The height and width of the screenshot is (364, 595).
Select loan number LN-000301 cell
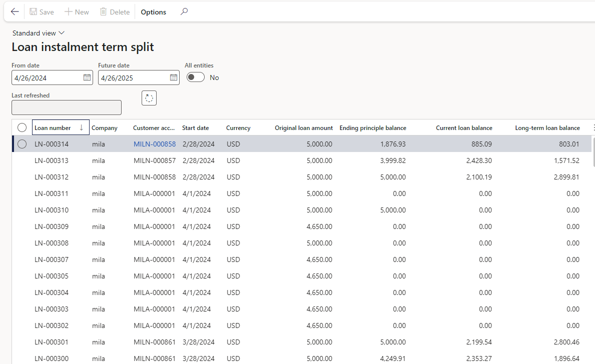[52, 342]
